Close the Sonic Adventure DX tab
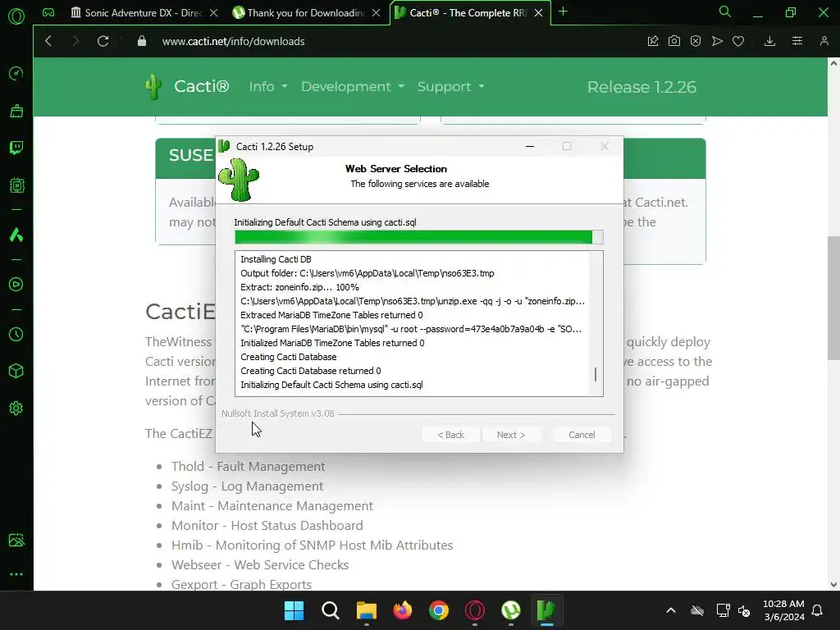 [x=214, y=13]
